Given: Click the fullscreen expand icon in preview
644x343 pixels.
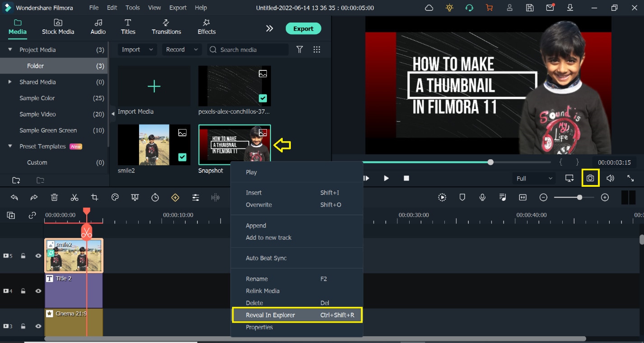Looking at the screenshot, I should 630,178.
